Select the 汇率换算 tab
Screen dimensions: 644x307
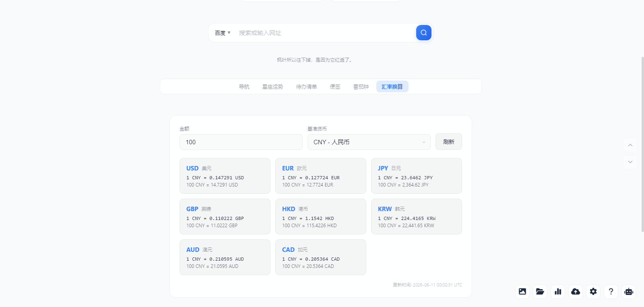(392, 87)
